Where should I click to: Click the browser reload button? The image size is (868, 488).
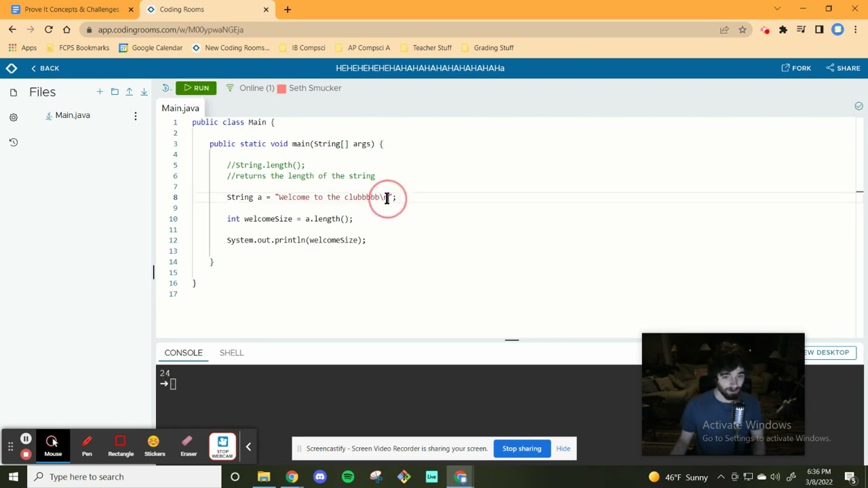[x=48, y=30]
